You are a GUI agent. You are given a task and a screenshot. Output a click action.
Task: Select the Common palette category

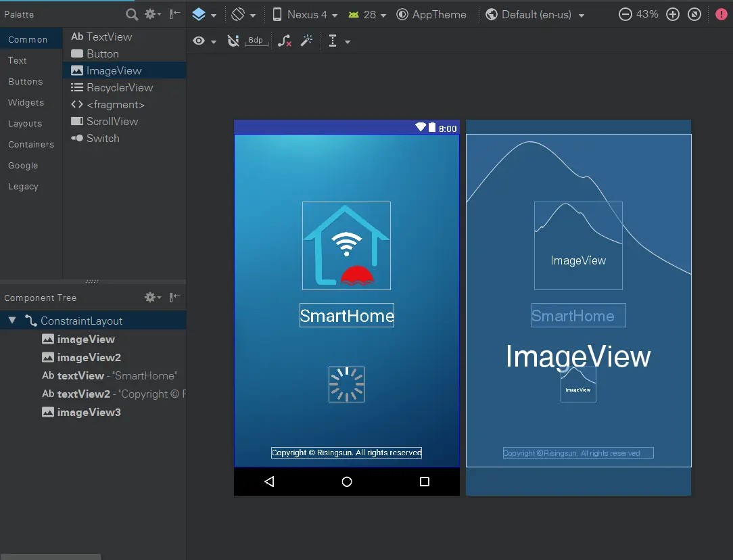pyautogui.click(x=31, y=40)
